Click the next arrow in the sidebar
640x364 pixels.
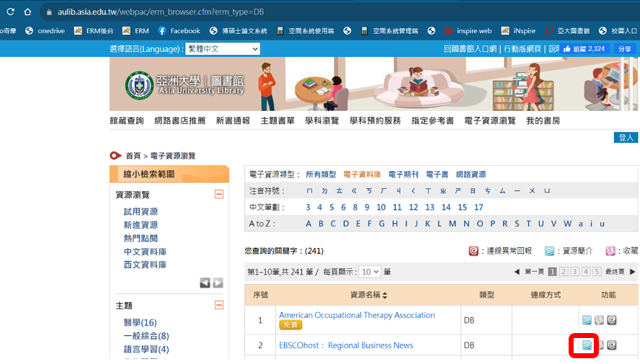(218, 283)
